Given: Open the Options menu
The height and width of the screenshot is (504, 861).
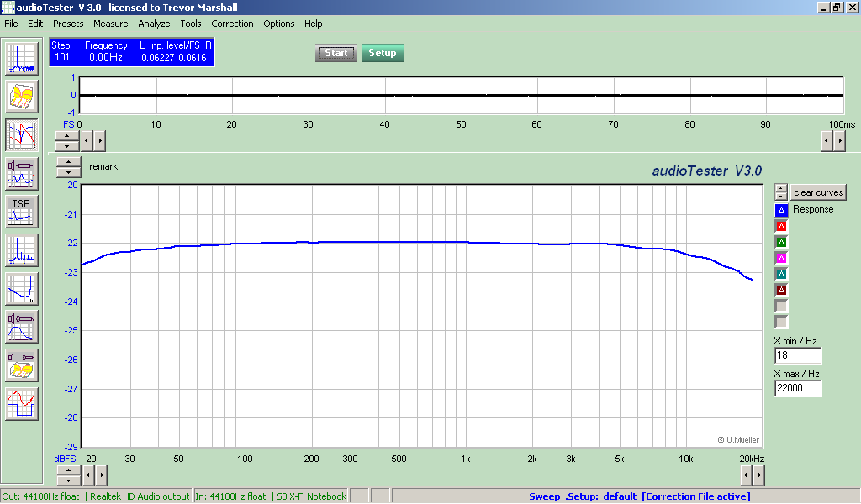Looking at the screenshot, I should pyautogui.click(x=279, y=24).
